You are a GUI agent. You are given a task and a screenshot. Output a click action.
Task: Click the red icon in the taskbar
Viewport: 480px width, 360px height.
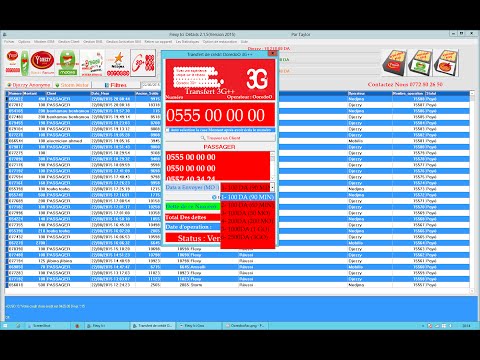[77, 326]
